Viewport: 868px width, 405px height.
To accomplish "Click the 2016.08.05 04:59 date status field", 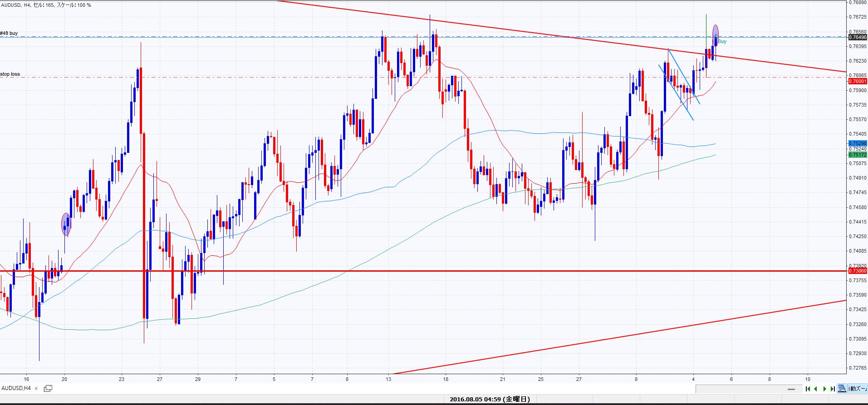I will [490, 400].
